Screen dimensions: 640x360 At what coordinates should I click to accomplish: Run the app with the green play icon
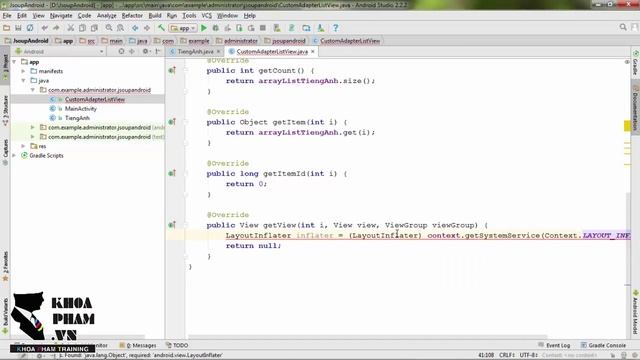tap(204, 28)
